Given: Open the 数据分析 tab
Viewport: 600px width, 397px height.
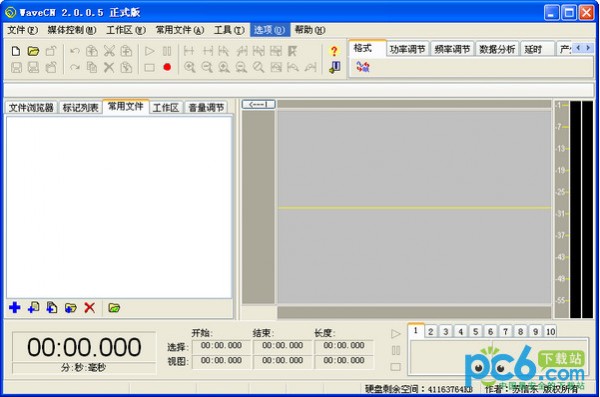Looking at the screenshot, I should [497, 49].
